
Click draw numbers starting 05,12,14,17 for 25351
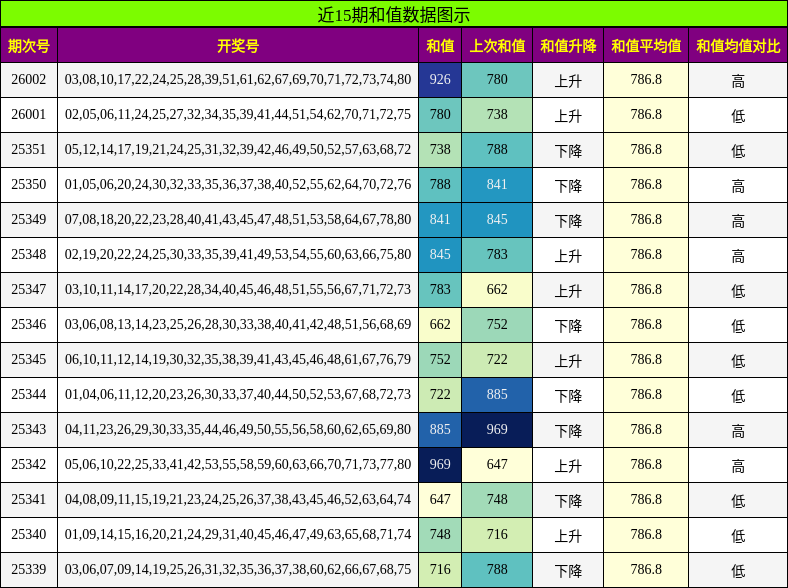point(238,150)
